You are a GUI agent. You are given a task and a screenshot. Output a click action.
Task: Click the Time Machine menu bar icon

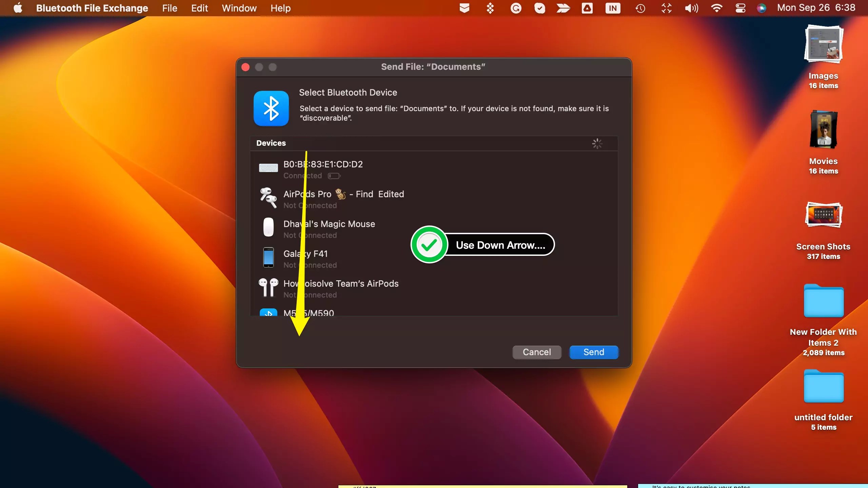tap(640, 8)
